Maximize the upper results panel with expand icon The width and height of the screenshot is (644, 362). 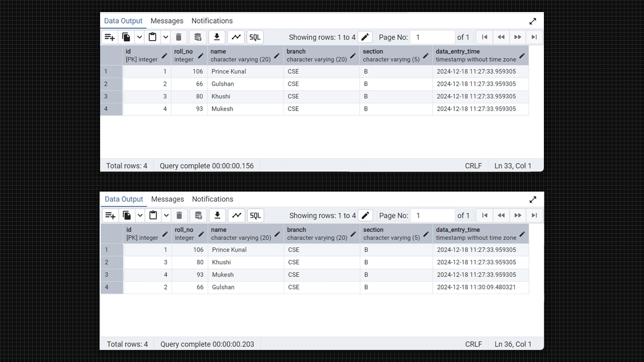(x=533, y=21)
